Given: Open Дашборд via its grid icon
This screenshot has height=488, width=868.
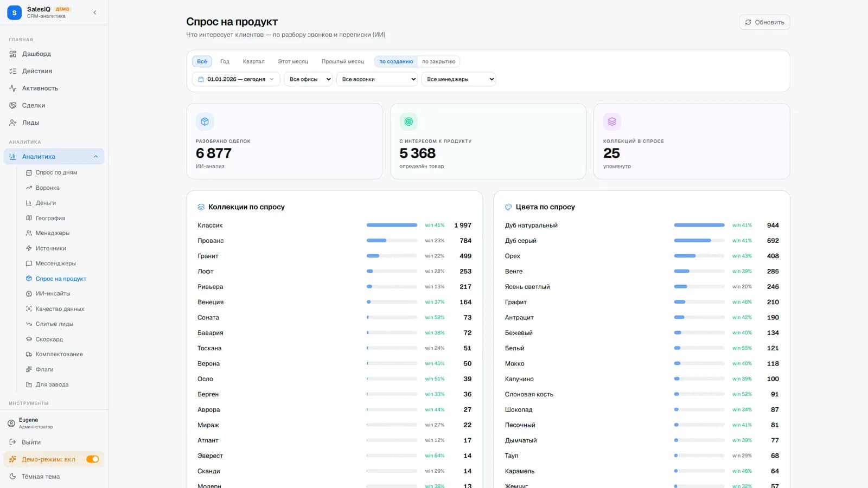Looking at the screenshot, I should pyautogui.click(x=13, y=54).
